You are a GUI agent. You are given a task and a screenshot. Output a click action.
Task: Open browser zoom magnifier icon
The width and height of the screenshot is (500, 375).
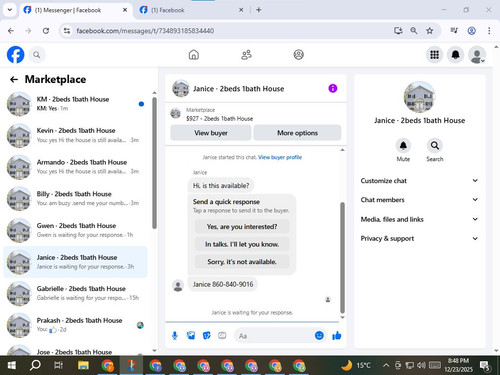tap(414, 31)
